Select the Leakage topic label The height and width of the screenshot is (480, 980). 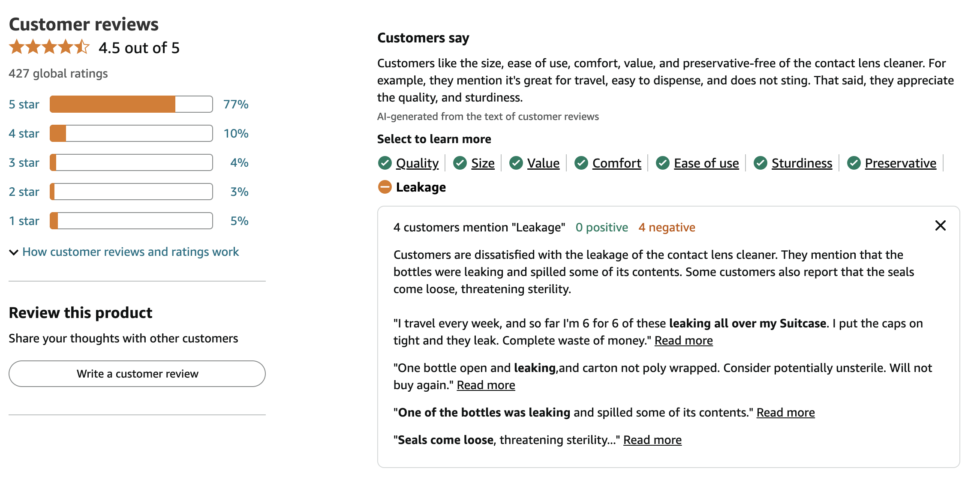421,187
